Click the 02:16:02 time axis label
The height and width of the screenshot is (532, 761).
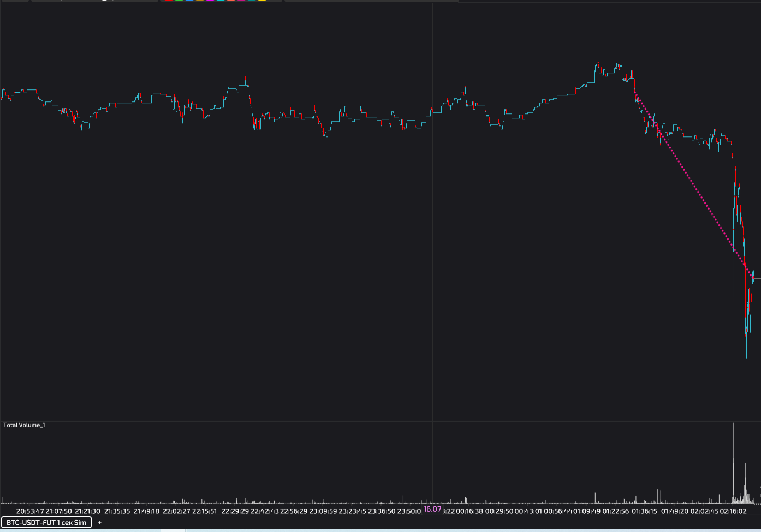(x=733, y=511)
